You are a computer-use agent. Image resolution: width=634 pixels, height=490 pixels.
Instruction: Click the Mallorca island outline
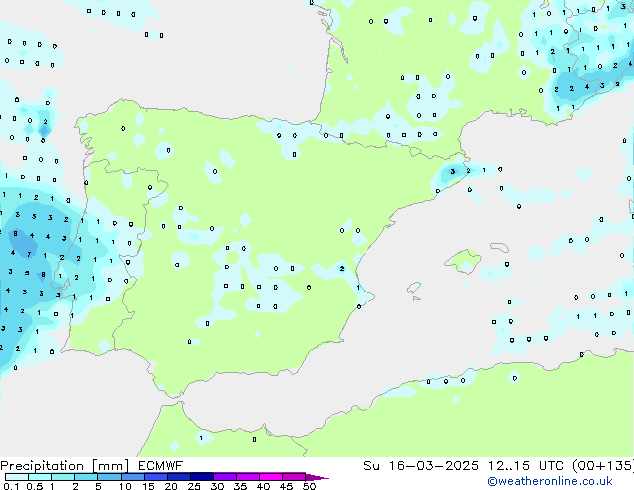point(462,261)
